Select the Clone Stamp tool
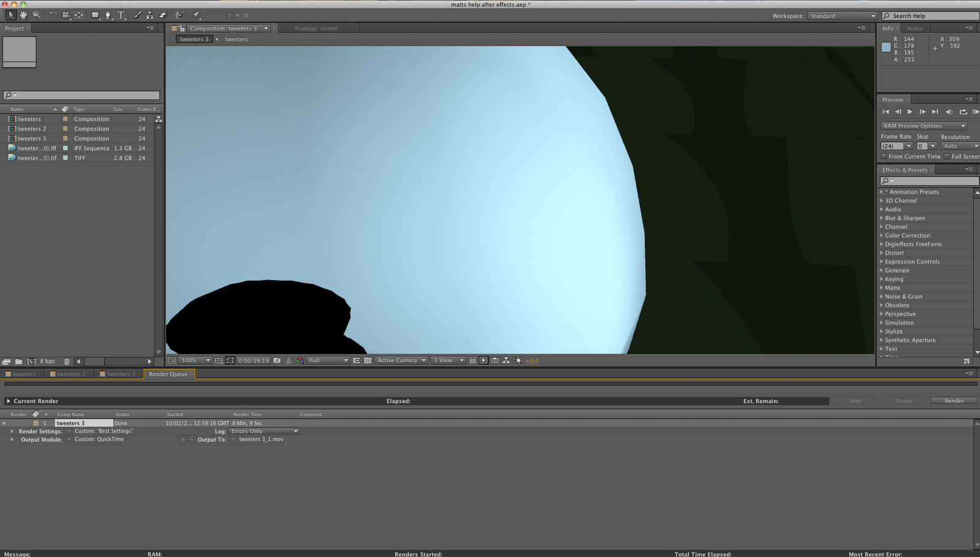The height and width of the screenshot is (557, 980). [150, 15]
